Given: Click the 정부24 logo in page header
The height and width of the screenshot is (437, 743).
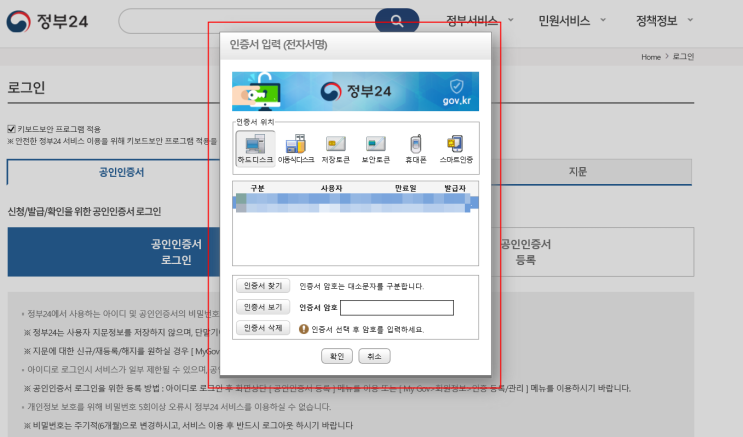Looking at the screenshot, I should click(47, 21).
